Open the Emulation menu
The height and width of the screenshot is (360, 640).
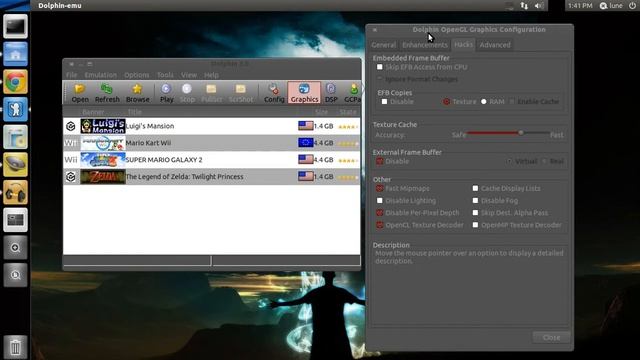click(x=100, y=75)
